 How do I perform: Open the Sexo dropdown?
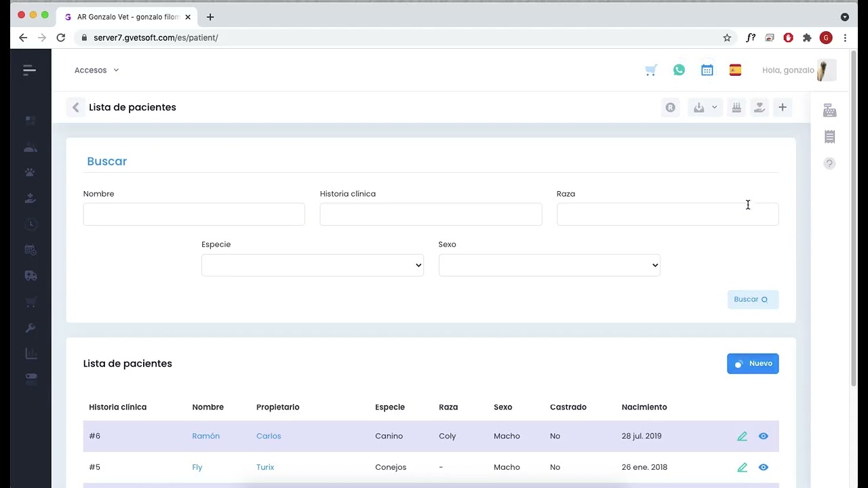[x=549, y=265]
